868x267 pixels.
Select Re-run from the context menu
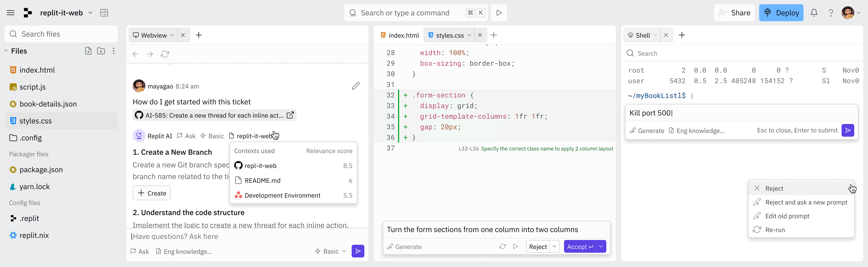(x=775, y=230)
